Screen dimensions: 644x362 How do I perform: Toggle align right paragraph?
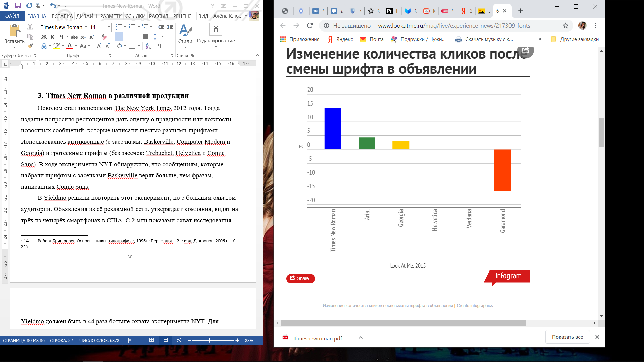(137, 37)
